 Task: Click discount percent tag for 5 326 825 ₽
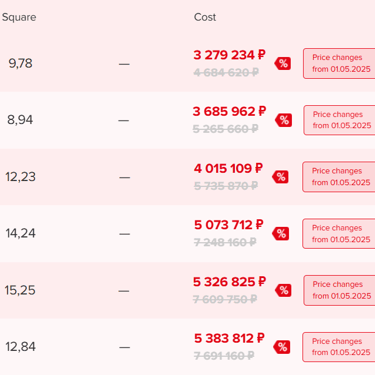(x=283, y=290)
